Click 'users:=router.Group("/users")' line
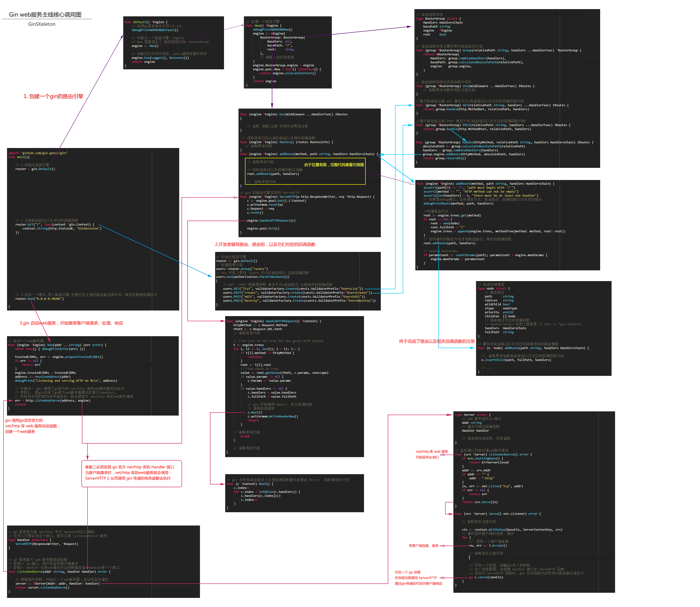The width and height of the screenshot is (700, 607). pyautogui.click(x=242, y=269)
